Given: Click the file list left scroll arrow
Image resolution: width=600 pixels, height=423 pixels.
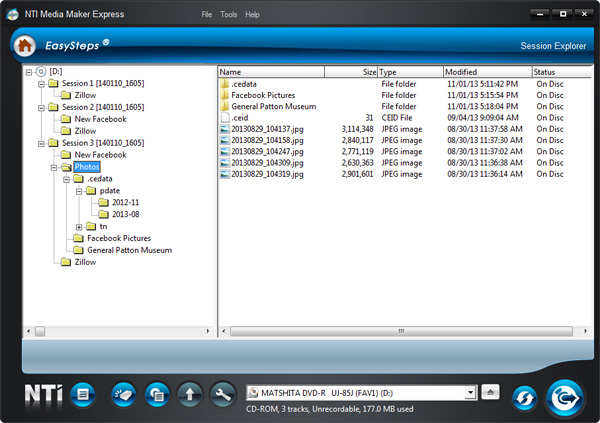Looking at the screenshot, I should [224, 331].
